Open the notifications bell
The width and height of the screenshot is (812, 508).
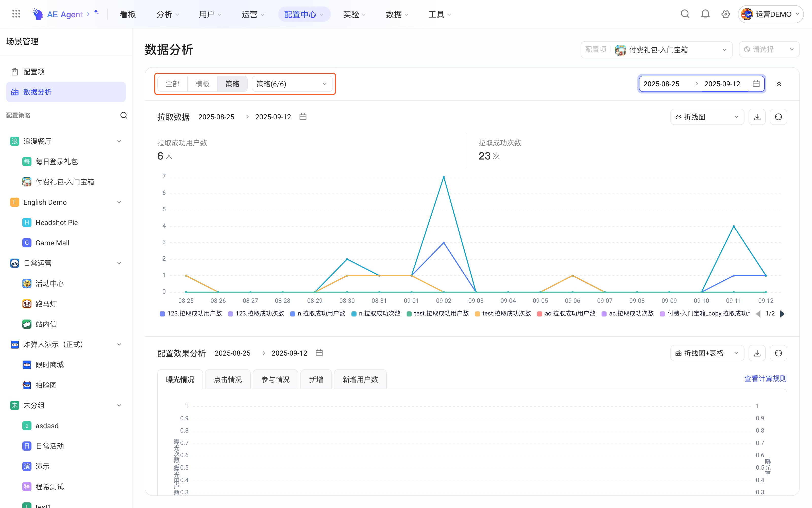705,14
